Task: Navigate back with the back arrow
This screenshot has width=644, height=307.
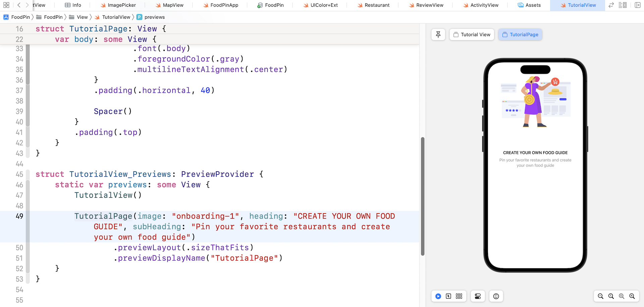Action: click(18, 5)
